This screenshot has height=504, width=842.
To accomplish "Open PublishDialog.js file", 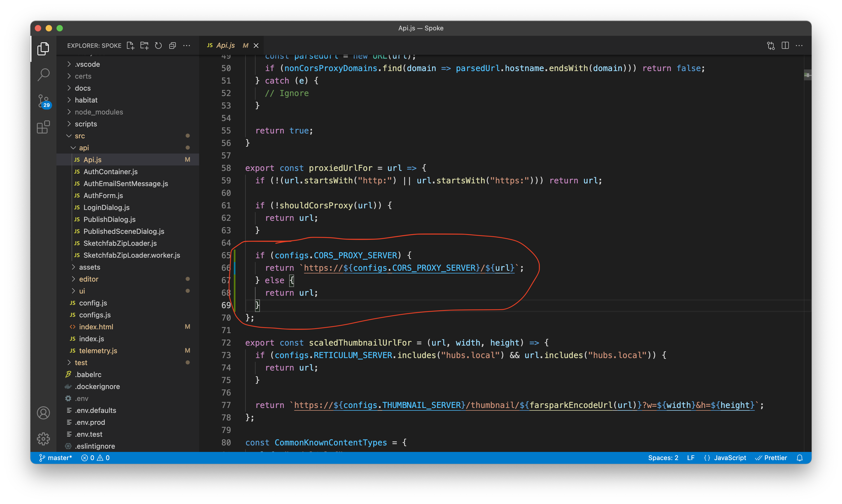I will pos(128,219).
